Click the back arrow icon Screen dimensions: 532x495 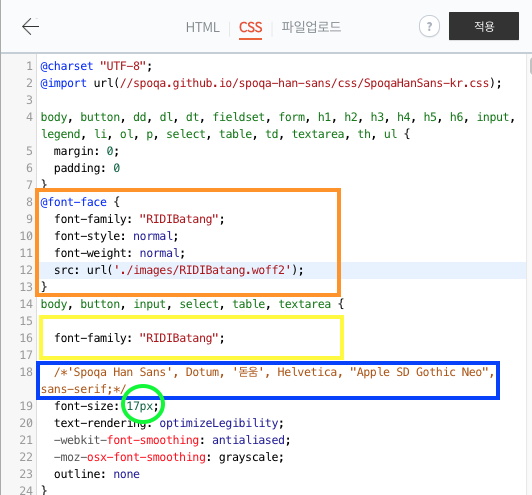tap(31, 26)
